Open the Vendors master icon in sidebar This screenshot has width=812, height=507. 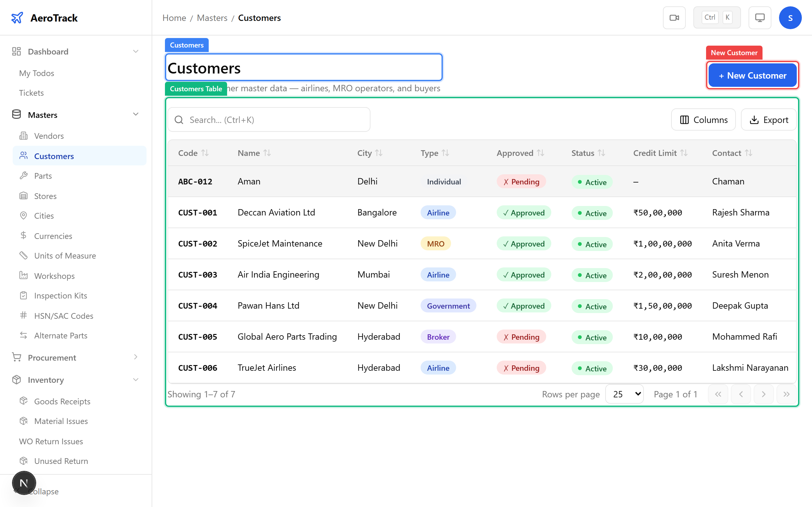click(23, 136)
